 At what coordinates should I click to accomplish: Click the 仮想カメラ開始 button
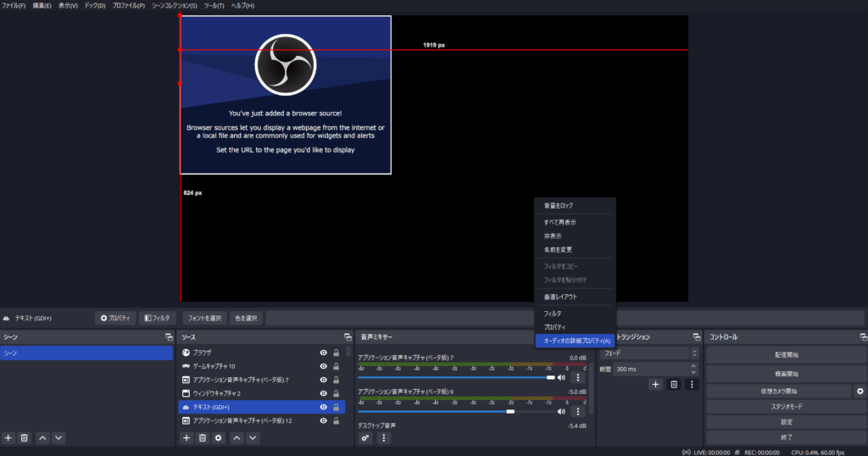(779, 391)
